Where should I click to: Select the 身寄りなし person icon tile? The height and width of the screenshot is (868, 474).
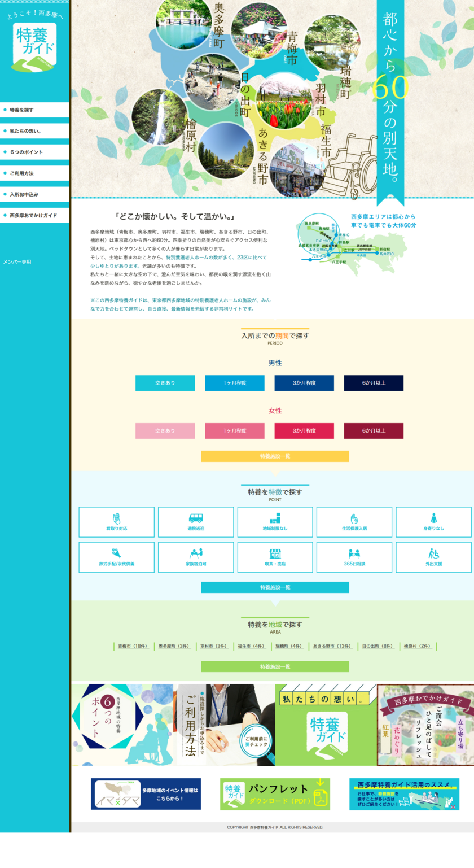click(x=433, y=522)
